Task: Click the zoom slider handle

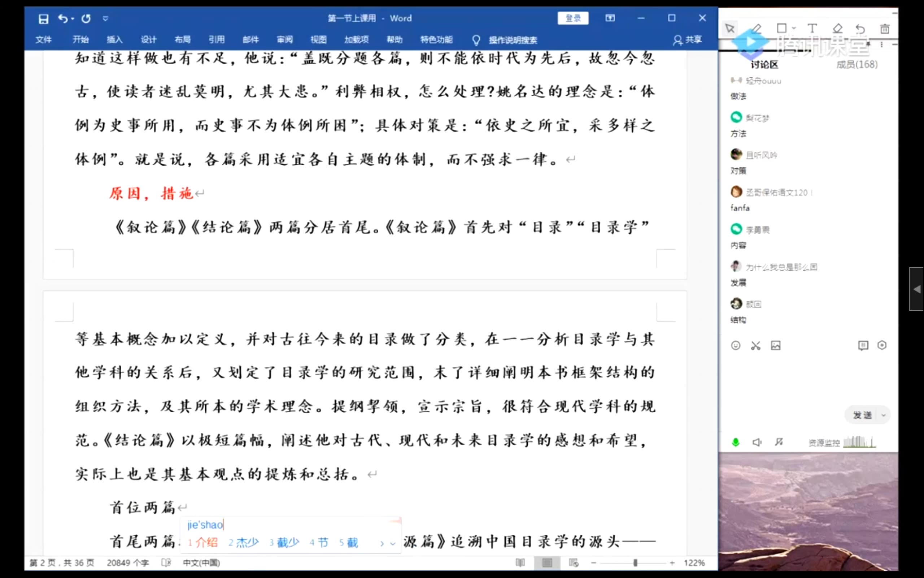Action: tap(635, 563)
